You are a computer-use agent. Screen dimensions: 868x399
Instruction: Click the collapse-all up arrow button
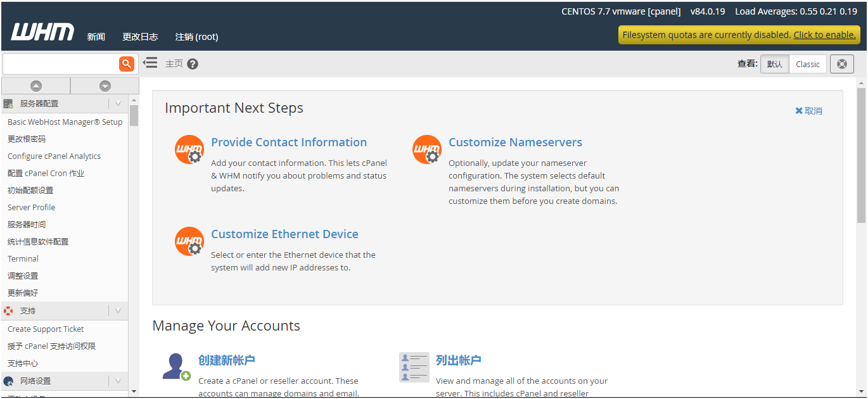(36, 86)
